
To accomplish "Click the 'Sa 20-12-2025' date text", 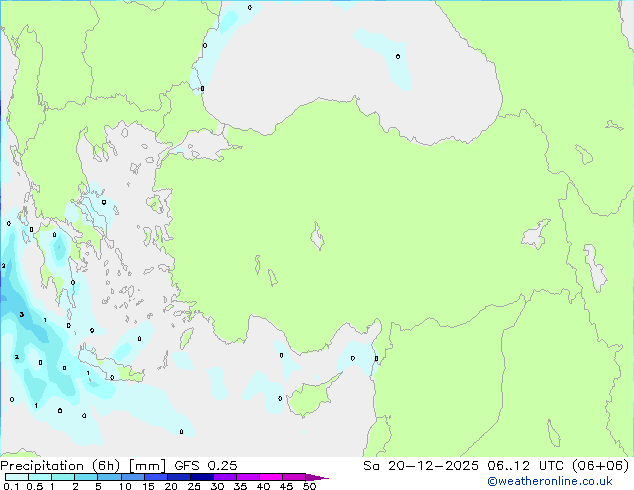I will (x=421, y=466).
